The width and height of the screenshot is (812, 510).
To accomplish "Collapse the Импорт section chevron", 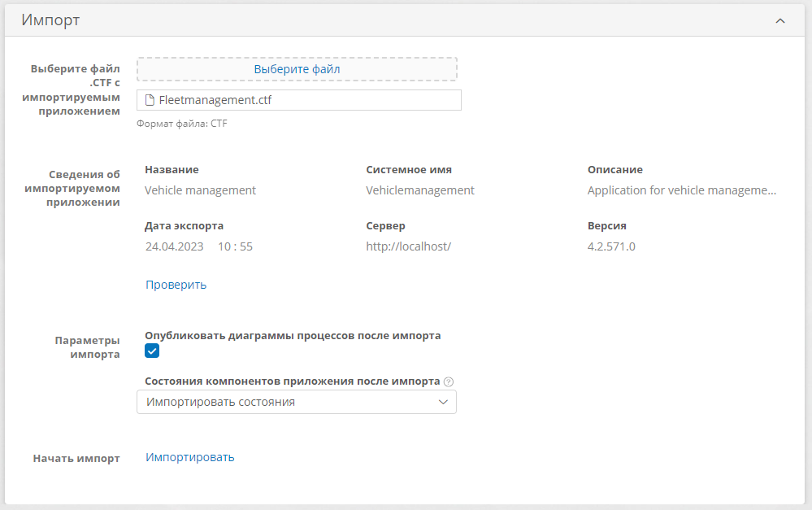I will 779,20.
